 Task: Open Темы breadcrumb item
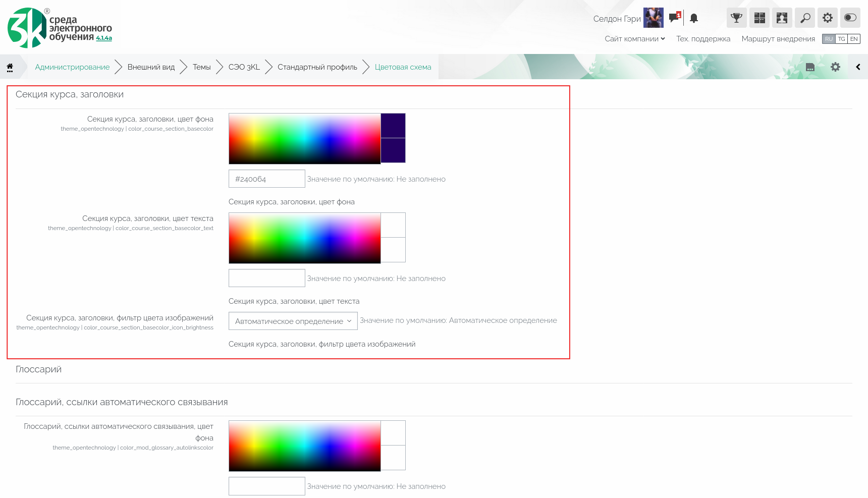pos(201,67)
